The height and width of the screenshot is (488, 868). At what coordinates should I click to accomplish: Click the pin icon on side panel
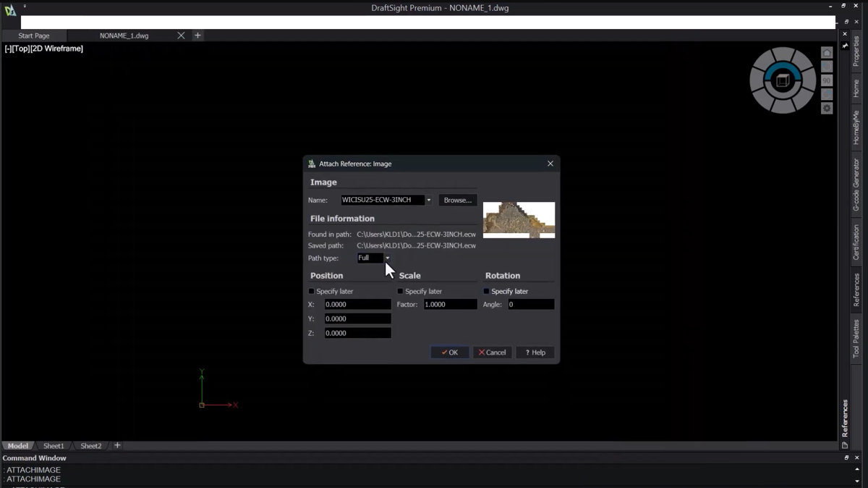(845, 46)
